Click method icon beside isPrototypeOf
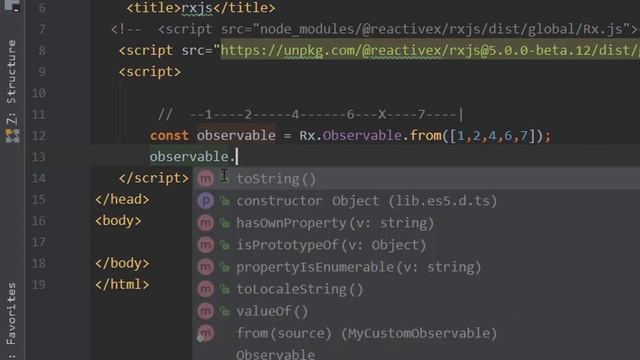The width and height of the screenshot is (640, 360). (205, 244)
